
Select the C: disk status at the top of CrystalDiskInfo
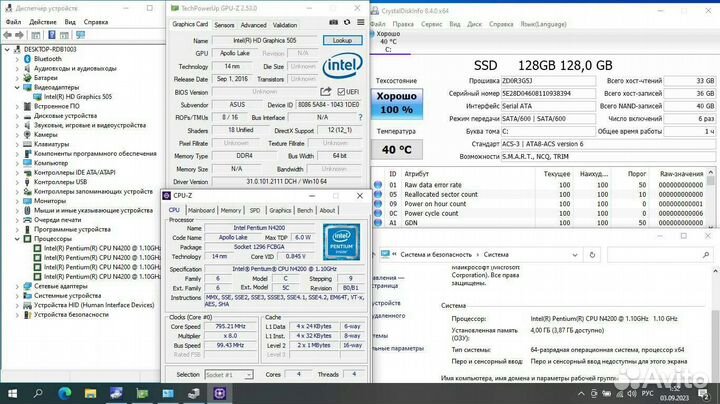pos(388,41)
